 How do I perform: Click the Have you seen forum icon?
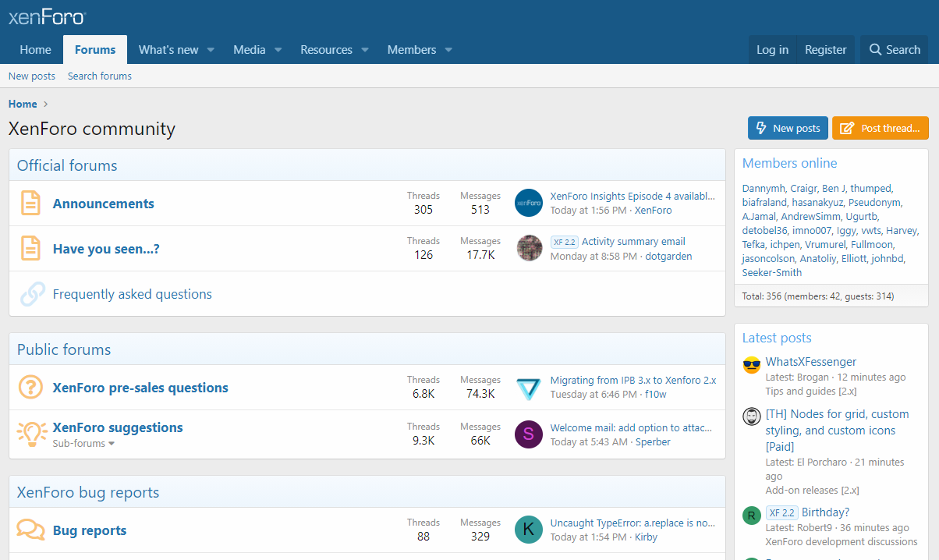[30, 249]
